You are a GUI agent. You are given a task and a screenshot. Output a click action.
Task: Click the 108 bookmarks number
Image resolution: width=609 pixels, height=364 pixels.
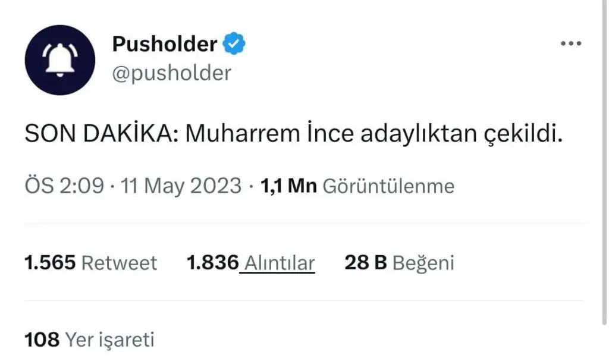[x=42, y=340]
